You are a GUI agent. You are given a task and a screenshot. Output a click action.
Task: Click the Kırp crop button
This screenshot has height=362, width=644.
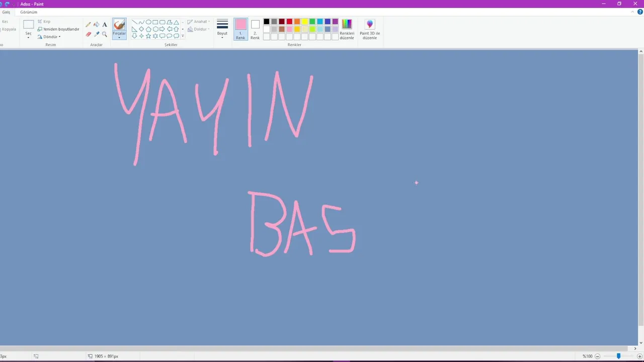[44, 22]
